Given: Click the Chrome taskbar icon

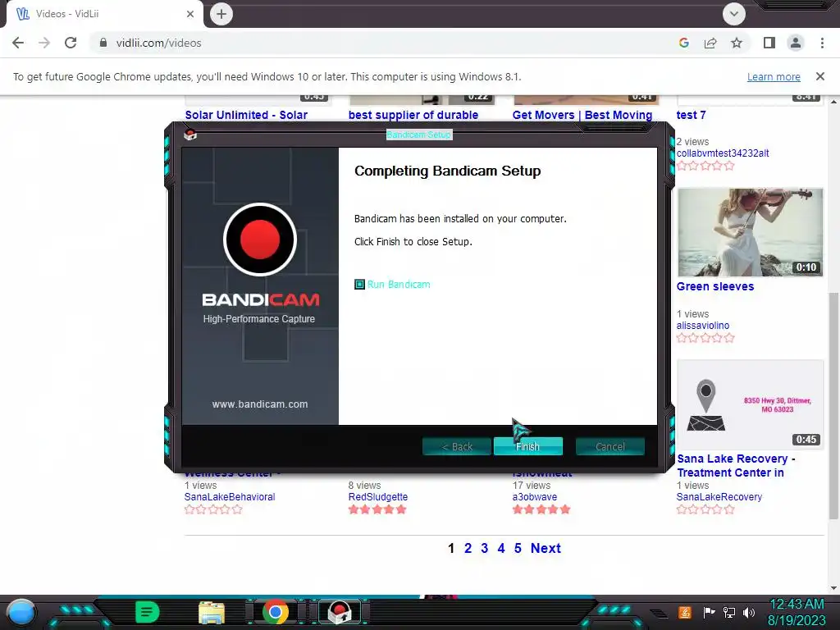Looking at the screenshot, I should tap(276, 612).
